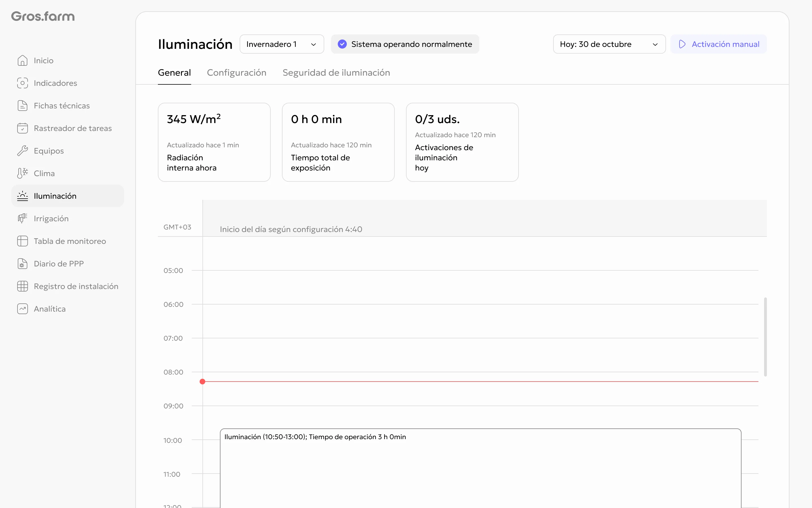The width and height of the screenshot is (812, 508).
Task: Navigate to Irrigación
Action: point(68,218)
